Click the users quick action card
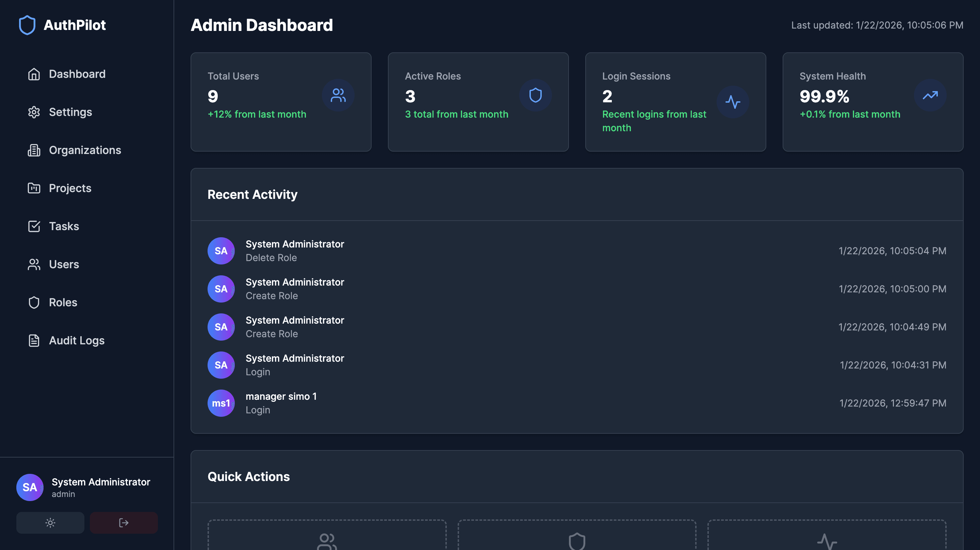The image size is (980, 550). pyautogui.click(x=327, y=536)
